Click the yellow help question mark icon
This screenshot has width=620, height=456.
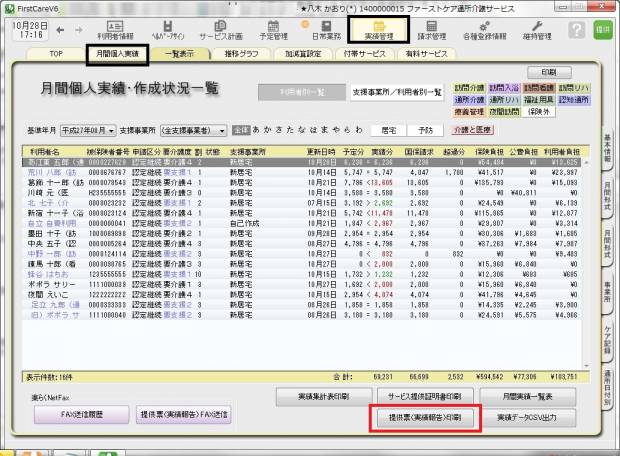[x=573, y=28]
